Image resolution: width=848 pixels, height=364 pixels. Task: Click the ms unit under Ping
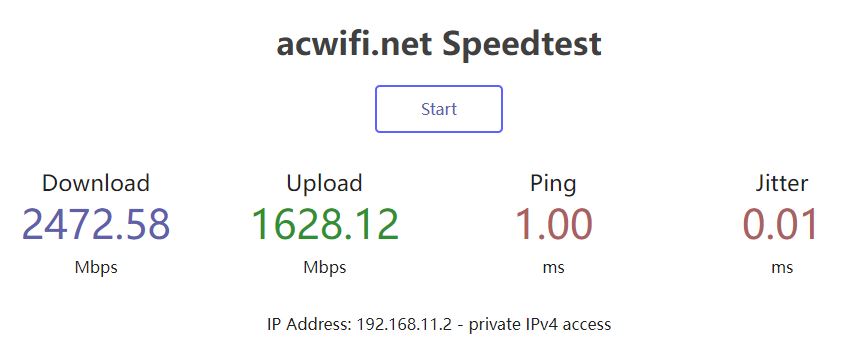pos(553,268)
